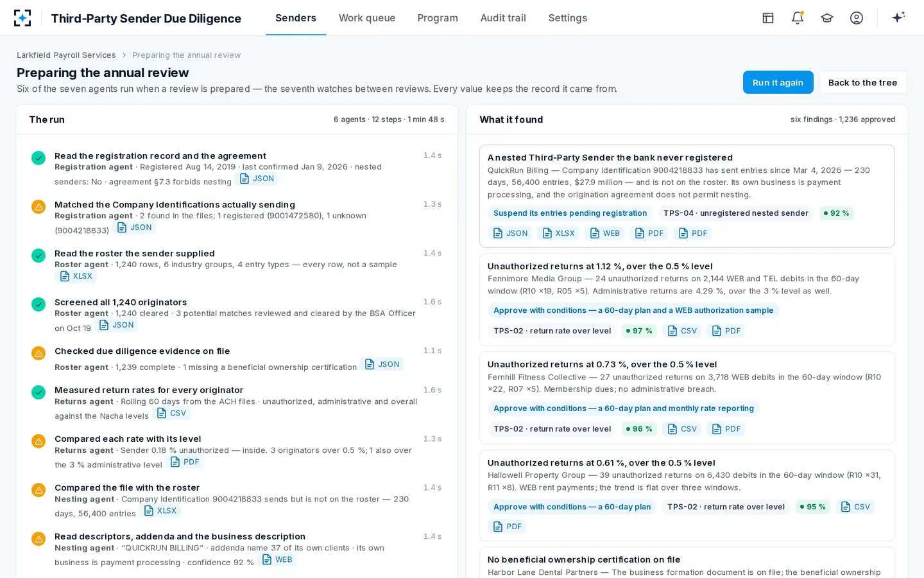Open XLSX attachment in nested sender finding

pos(559,233)
